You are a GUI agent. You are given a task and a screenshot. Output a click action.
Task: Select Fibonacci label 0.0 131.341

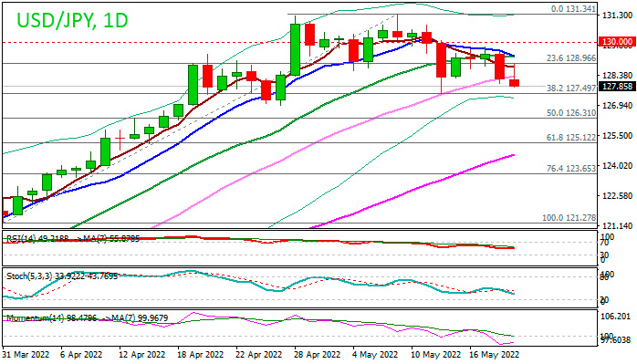click(x=574, y=9)
